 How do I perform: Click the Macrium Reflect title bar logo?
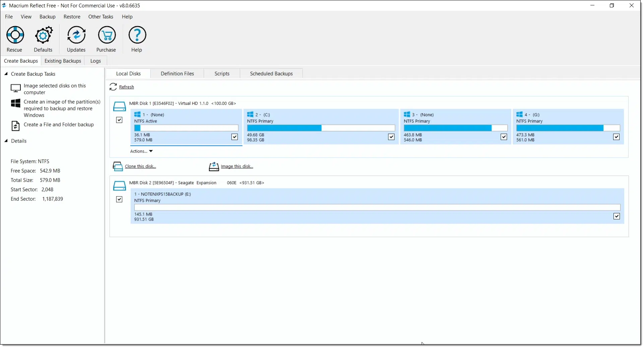tap(4, 5)
